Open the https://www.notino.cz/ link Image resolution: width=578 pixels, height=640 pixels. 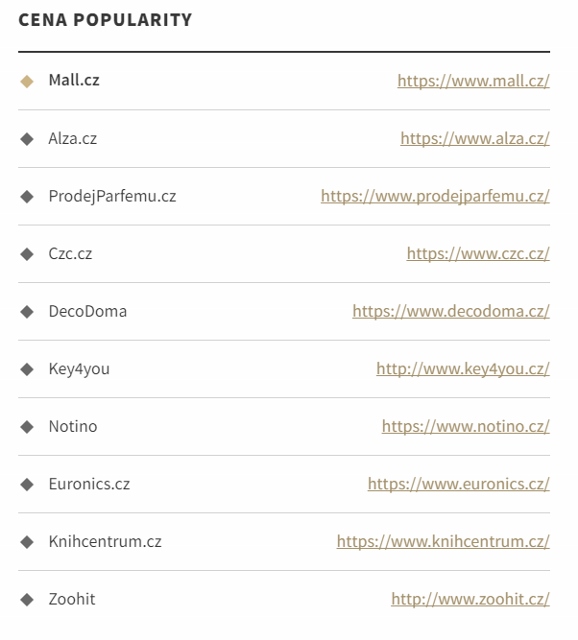466,427
